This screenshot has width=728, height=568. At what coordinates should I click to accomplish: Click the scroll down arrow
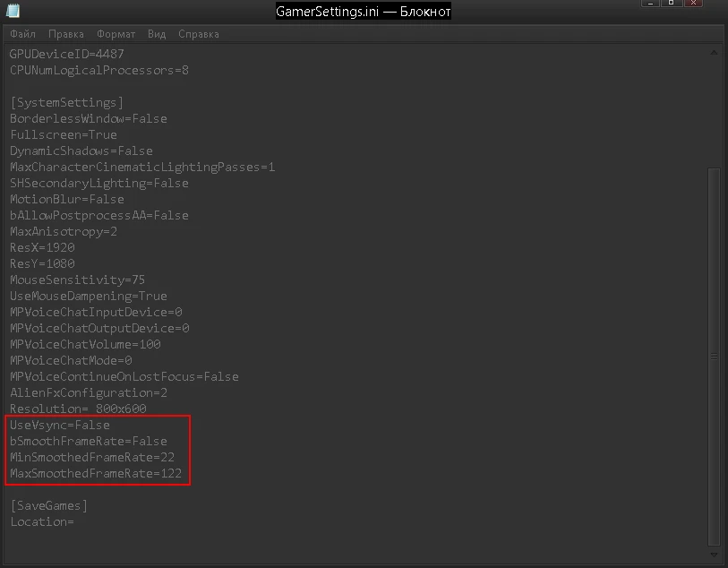(x=714, y=555)
